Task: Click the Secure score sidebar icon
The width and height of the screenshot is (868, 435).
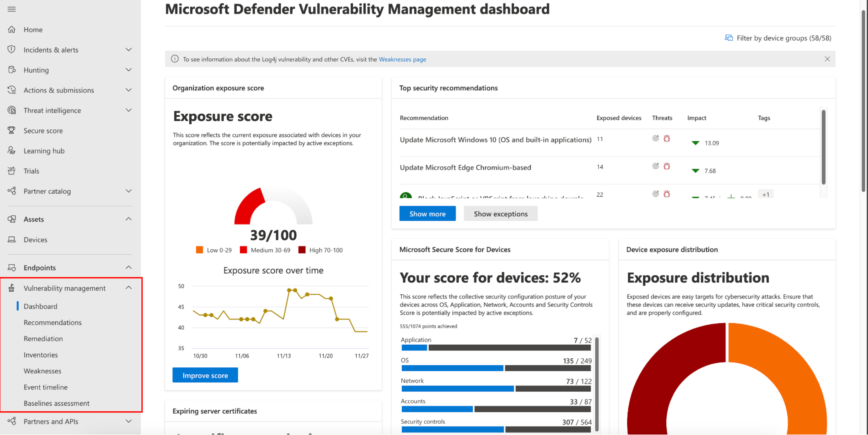Action: click(x=12, y=130)
